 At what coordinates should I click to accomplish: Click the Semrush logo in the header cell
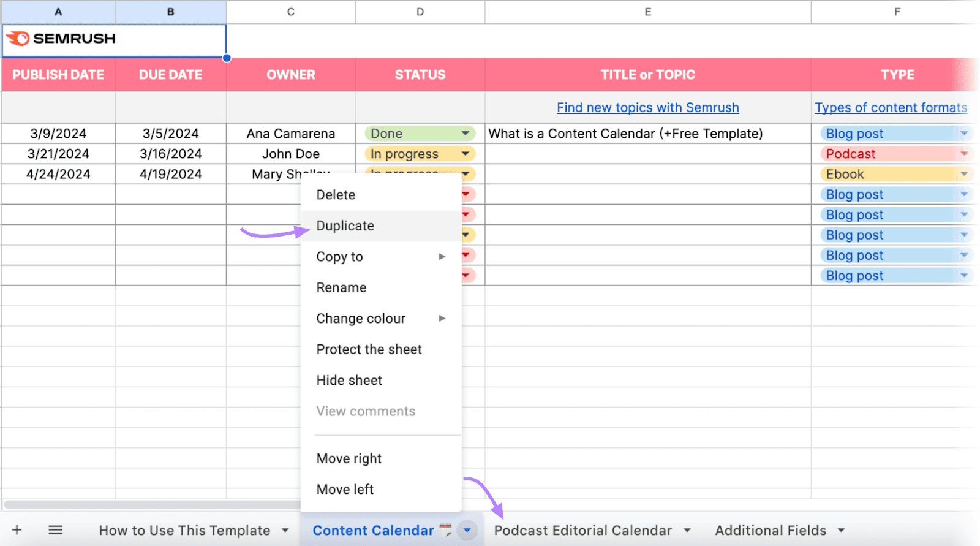61,39
